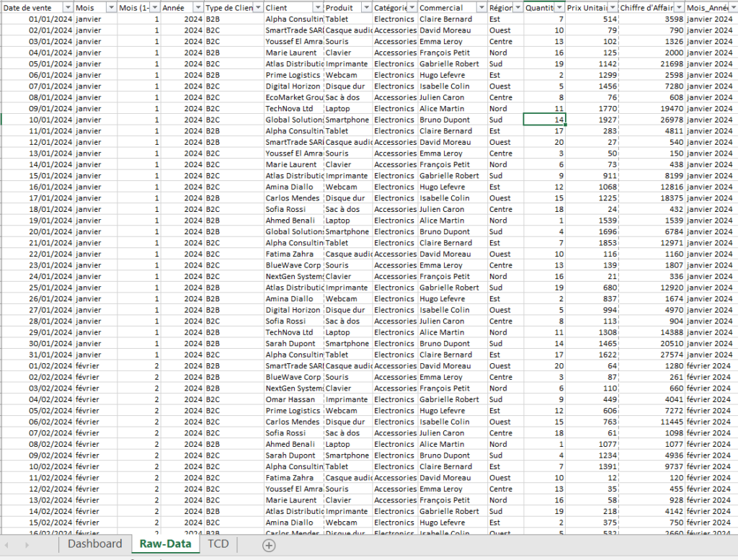Image resolution: width=738 pixels, height=560 pixels.
Task: Click Hugo Lefevre cell on 15/02/2024 row
Action: (x=453, y=523)
